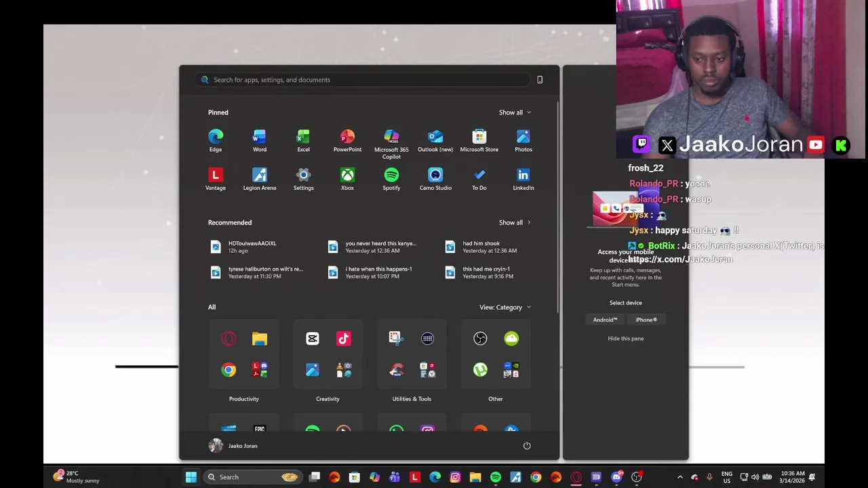Launch Xbox from pinned apps
Viewport: 868px width, 488px height.
point(347,180)
